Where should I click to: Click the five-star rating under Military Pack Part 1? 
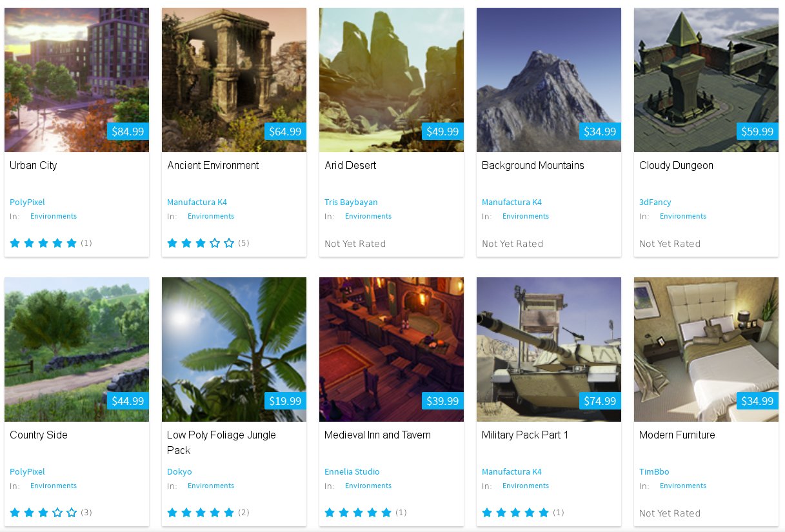pyautogui.click(x=515, y=513)
